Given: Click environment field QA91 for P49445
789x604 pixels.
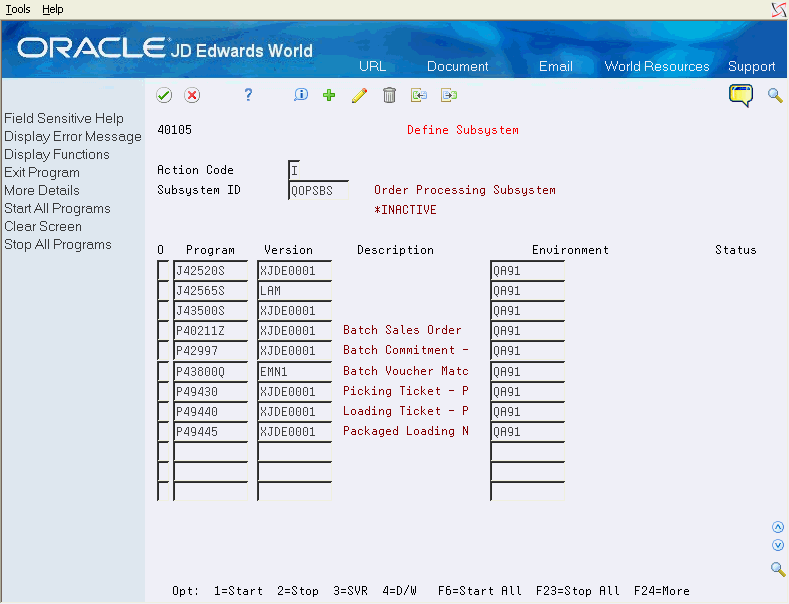Looking at the screenshot, I should coord(528,431).
